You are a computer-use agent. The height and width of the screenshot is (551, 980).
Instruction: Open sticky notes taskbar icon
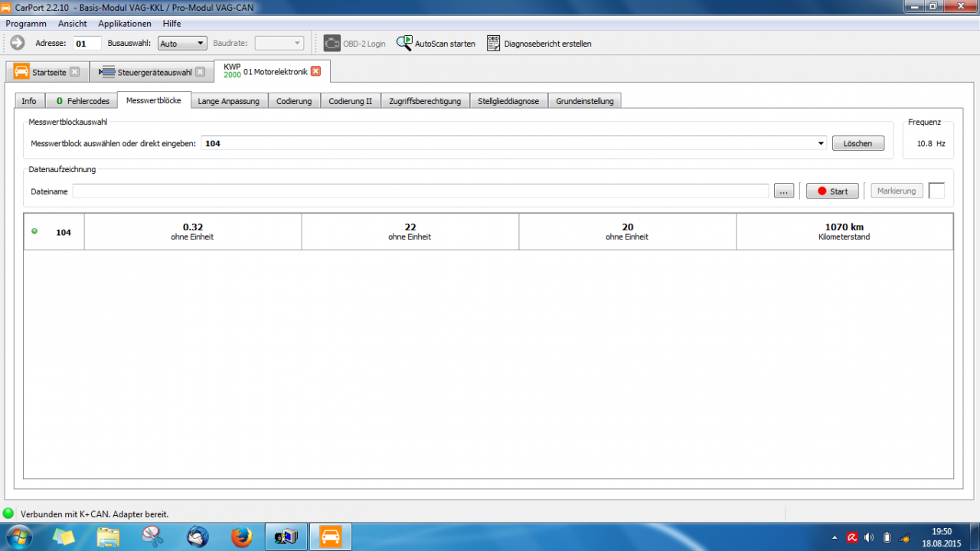pos(64,536)
